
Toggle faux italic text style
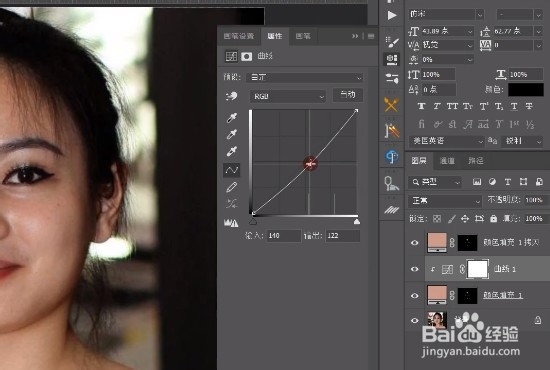[437, 106]
